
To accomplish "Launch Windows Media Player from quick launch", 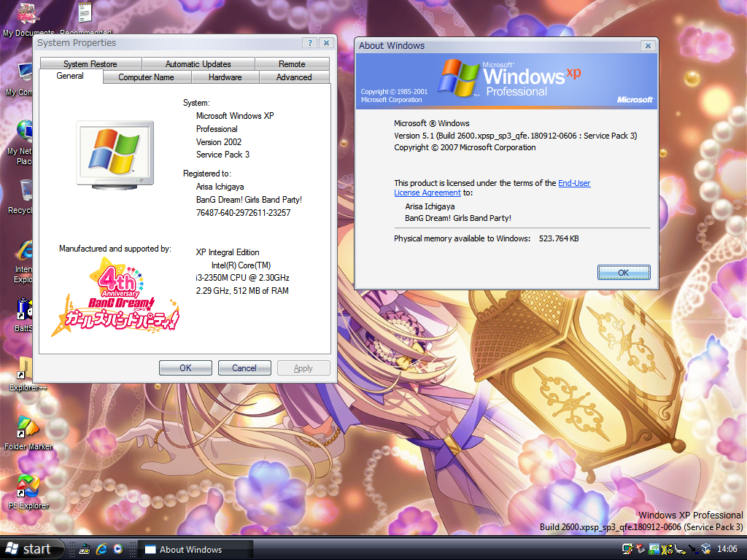I will point(117,549).
